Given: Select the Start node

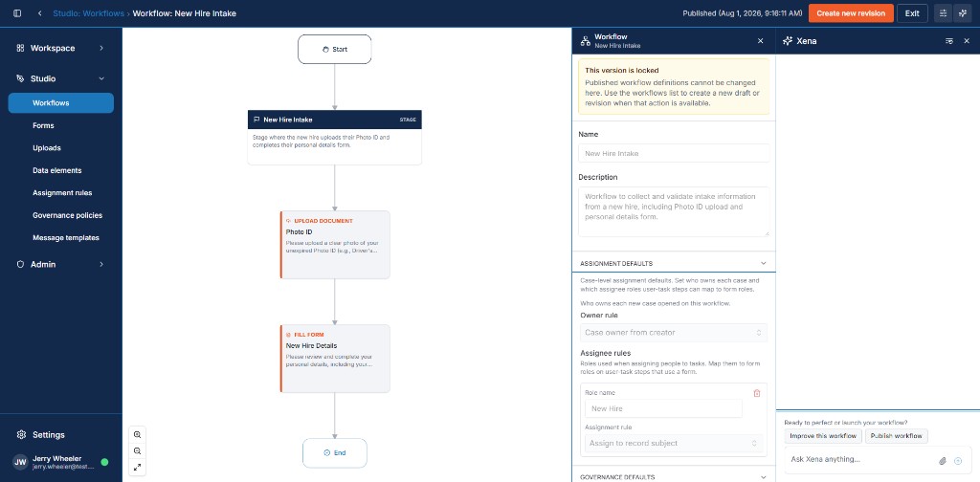Looking at the screenshot, I should point(334,50).
